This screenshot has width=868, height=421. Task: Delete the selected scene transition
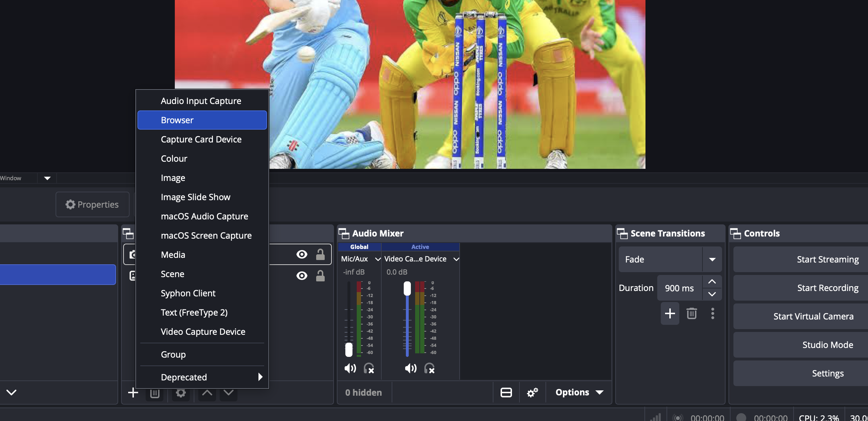point(691,313)
